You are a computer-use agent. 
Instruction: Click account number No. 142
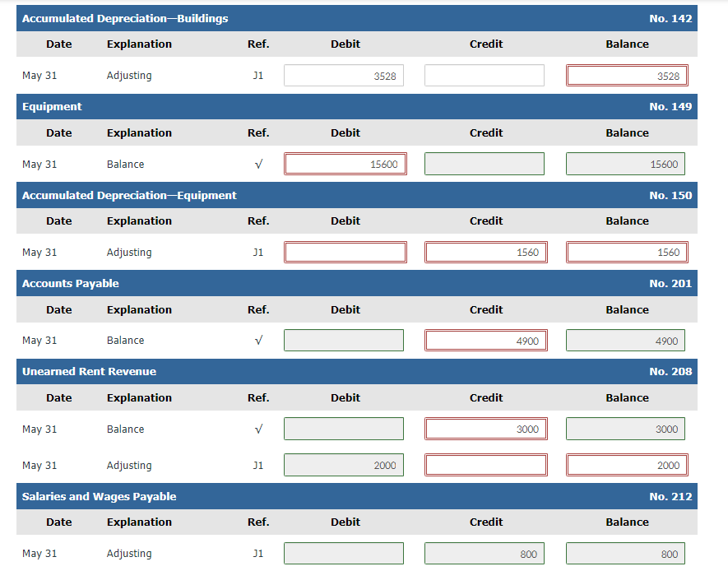pos(670,19)
